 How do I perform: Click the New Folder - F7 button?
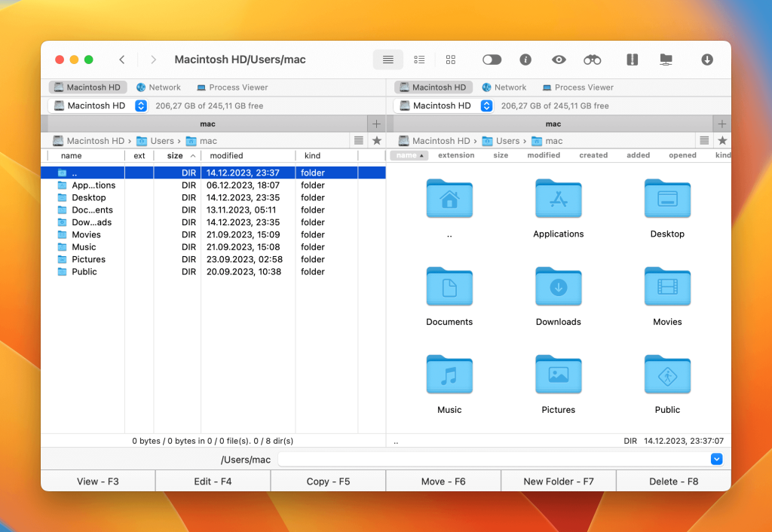coord(558,482)
